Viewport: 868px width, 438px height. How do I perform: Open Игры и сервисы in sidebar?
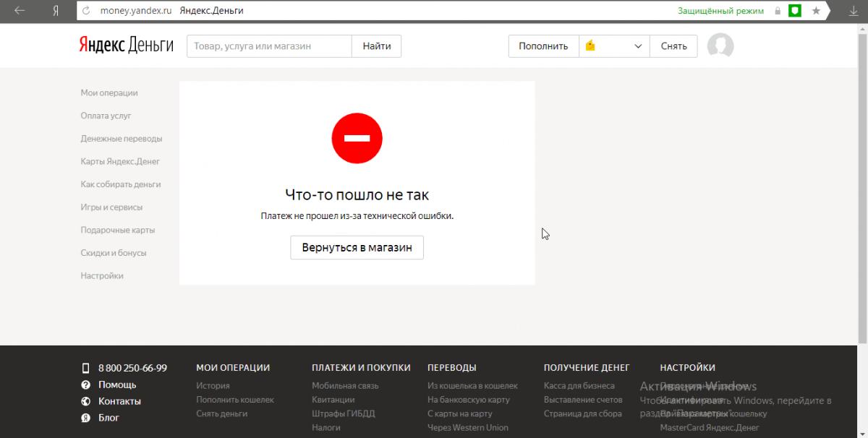[x=111, y=207]
